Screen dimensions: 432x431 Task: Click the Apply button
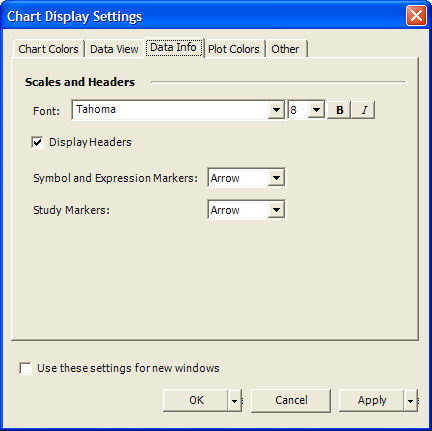click(372, 400)
